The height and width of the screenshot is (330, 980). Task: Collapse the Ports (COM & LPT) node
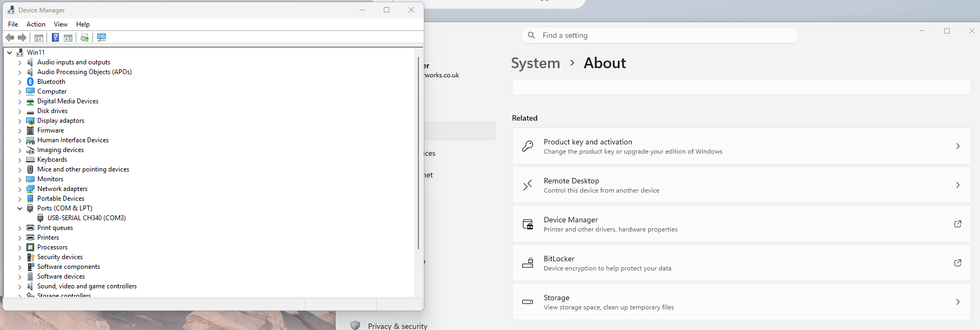pyautogui.click(x=20, y=208)
